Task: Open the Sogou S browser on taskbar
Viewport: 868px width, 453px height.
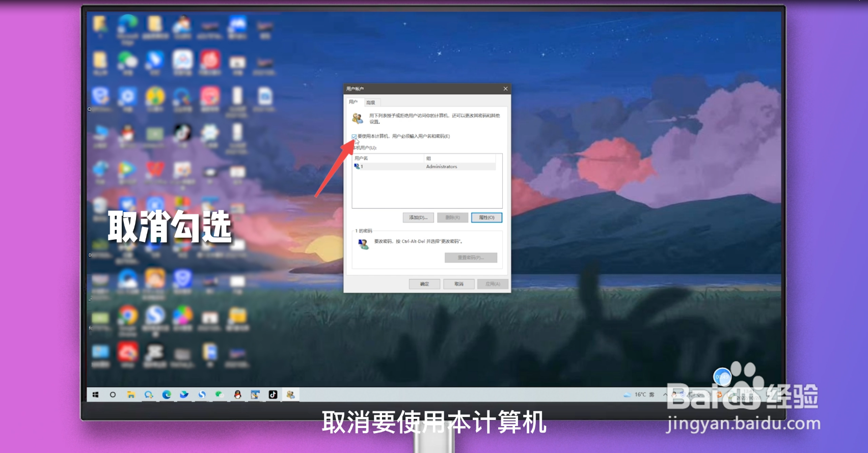Action: pos(202,394)
